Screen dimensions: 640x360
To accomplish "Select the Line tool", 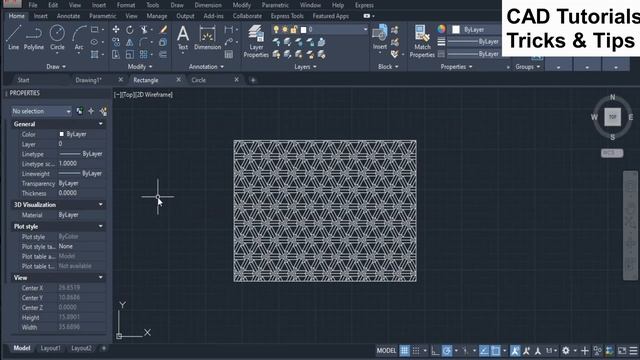I will coord(13,38).
